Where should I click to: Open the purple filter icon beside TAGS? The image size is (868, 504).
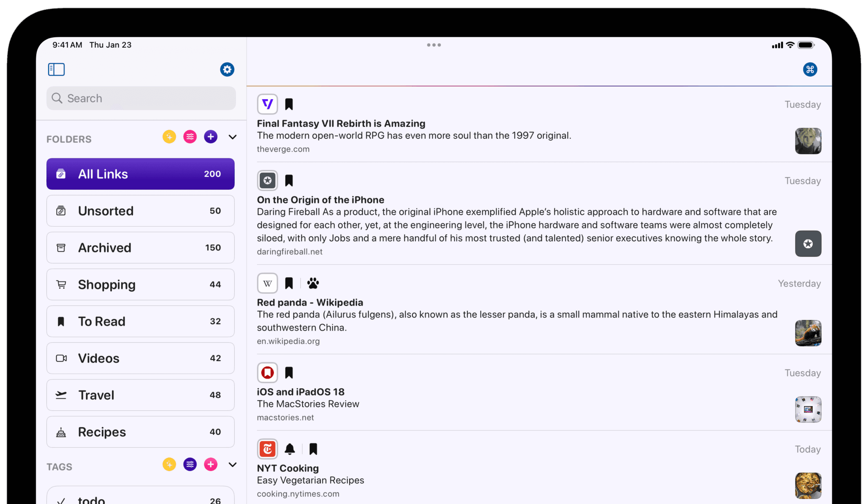click(x=190, y=465)
